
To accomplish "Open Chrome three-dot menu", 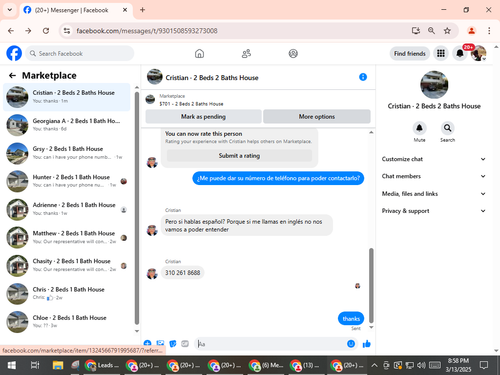I will [x=489, y=31].
